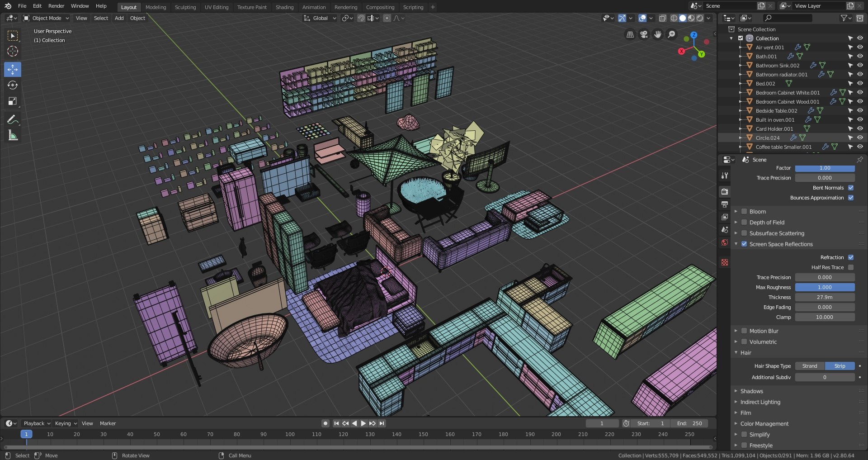Open the Global transform orientation dropdown
This screenshot has height=460, width=868.
click(320, 18)
